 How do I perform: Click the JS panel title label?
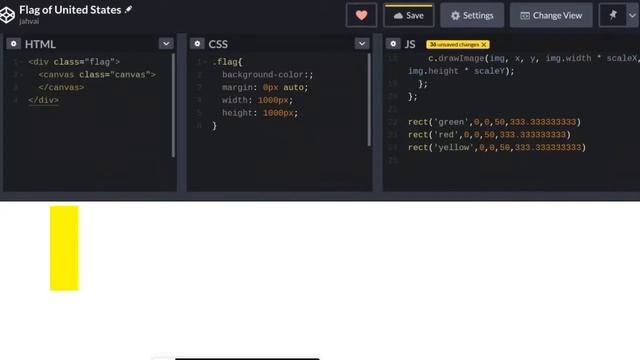410,44
